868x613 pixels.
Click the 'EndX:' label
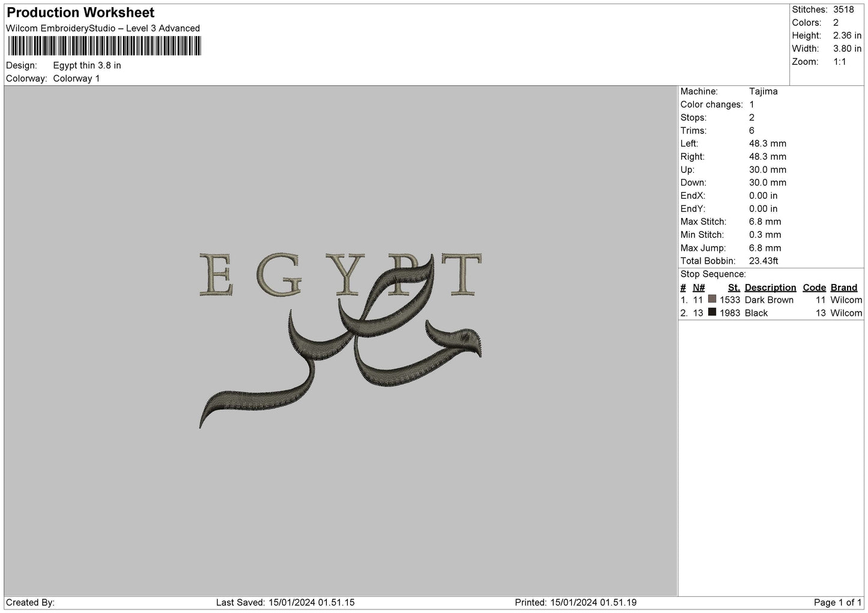point(693,196)
